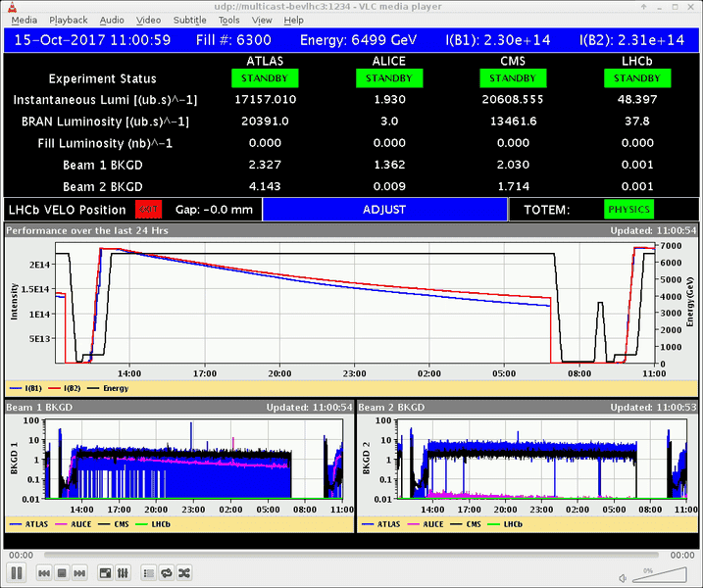Adjust the volume slider
The image size is (703, 588).
659,575
